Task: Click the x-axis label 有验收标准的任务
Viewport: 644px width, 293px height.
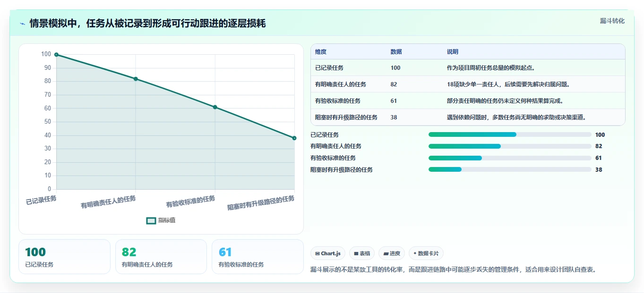Action: [190, 202]
